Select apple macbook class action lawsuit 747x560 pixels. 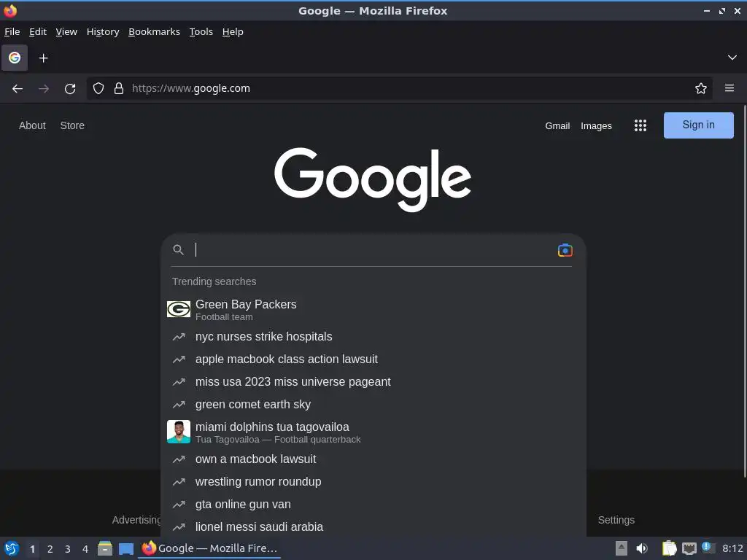[x=373, y=359]
